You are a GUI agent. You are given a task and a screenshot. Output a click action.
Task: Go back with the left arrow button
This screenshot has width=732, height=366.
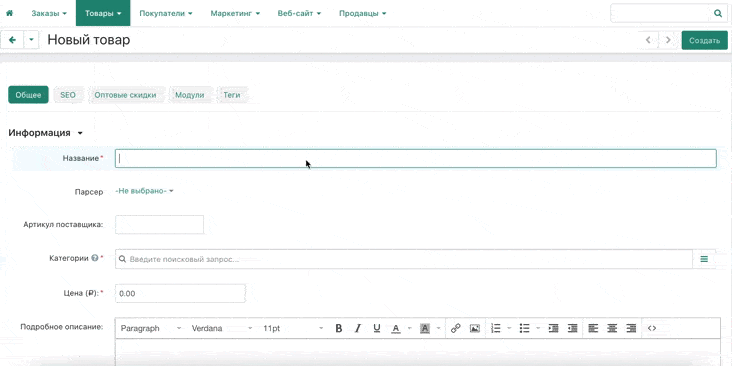point(12,40)
